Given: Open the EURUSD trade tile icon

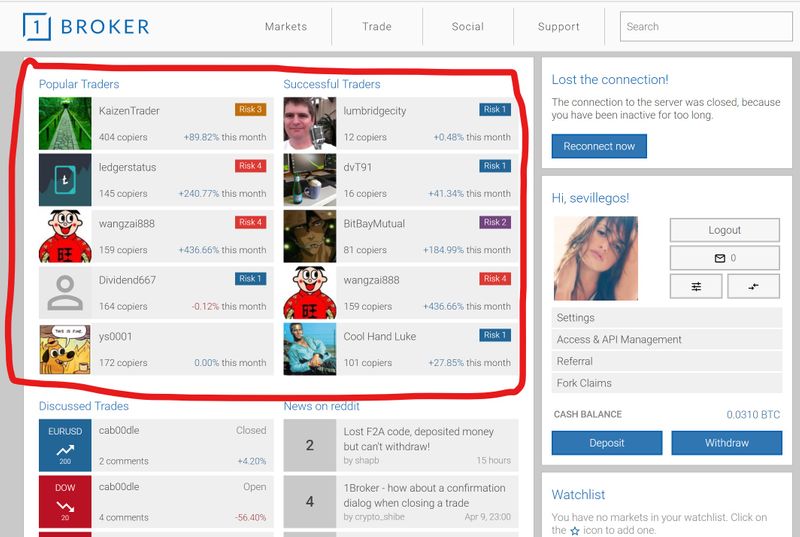Looking at the screenshot, I should [x=65, y=446].
